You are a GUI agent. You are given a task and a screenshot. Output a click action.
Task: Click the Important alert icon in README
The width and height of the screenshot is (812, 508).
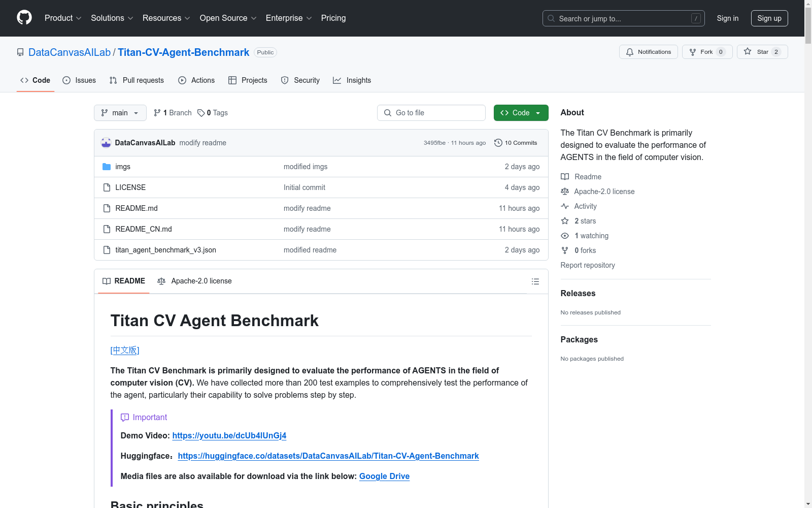point(125,417)
